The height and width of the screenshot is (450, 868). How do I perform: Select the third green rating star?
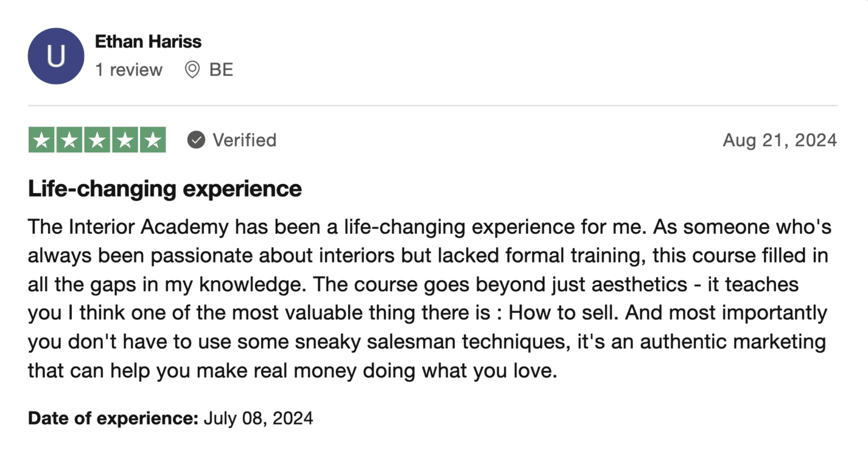click(97, 140)
